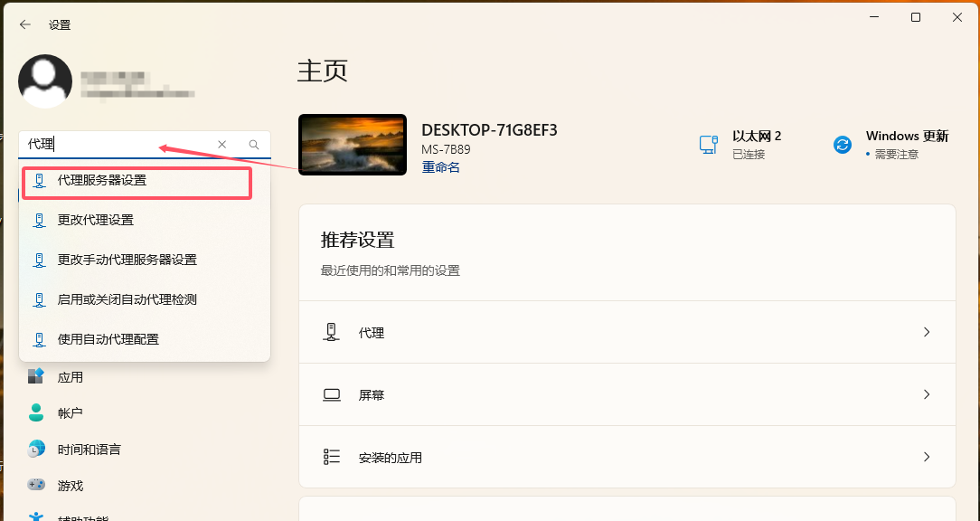Open the desktop wallpaper thumbnail

(353, 145)
